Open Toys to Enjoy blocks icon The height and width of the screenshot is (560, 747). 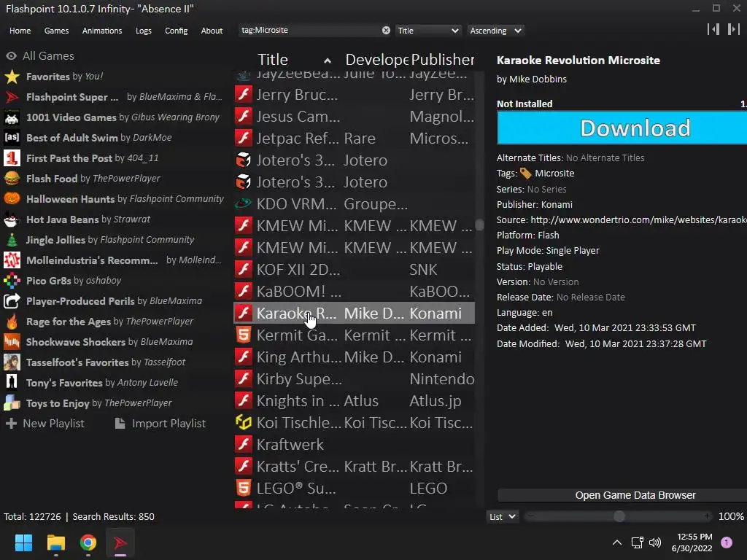pyautogui.click(x=12, y=402)
